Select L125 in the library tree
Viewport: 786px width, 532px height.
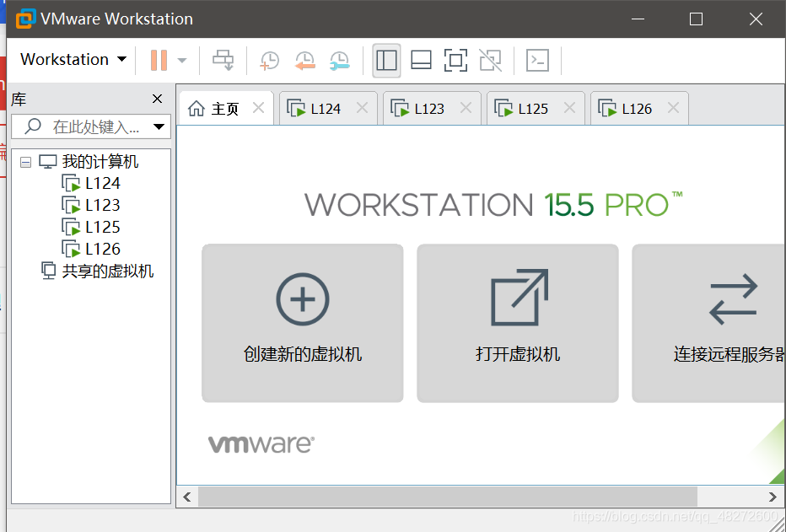(103, 228)
